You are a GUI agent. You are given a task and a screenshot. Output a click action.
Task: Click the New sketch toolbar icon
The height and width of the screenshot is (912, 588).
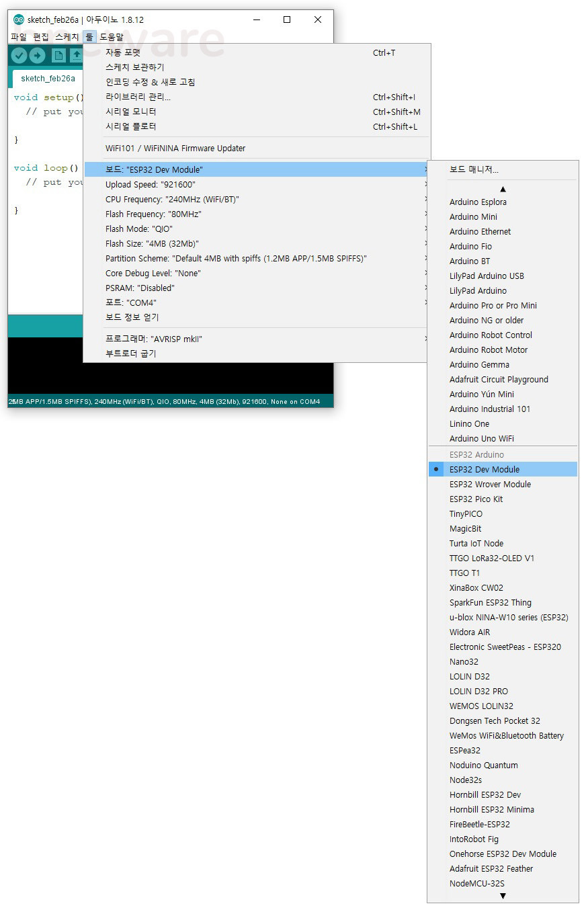pos(58,56)
